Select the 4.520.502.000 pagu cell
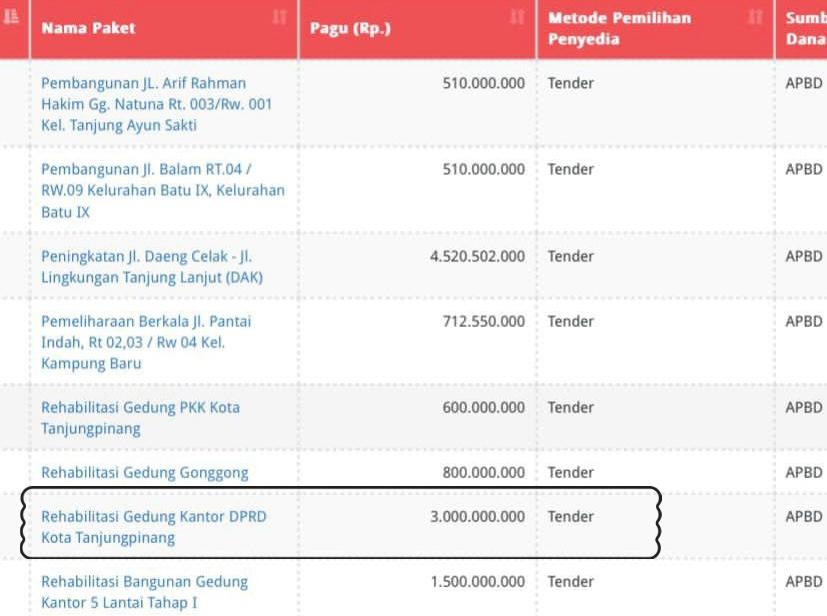This screenshot has height=616, width=827. pos(477,256)
